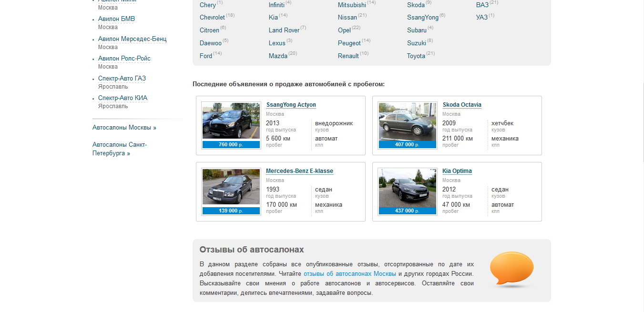Select the хетчбек body type text
Image resolution: width=644 pixels, height=312 pixels.
502,123
